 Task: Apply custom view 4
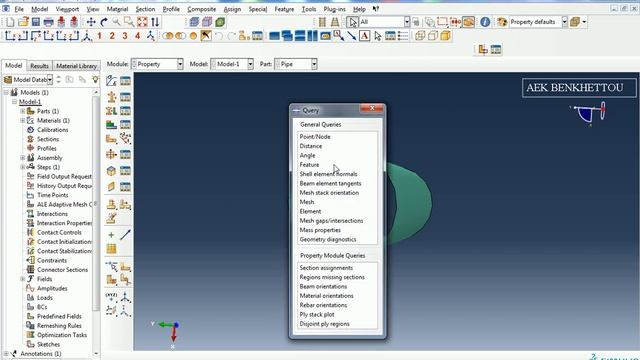point(138,36)
